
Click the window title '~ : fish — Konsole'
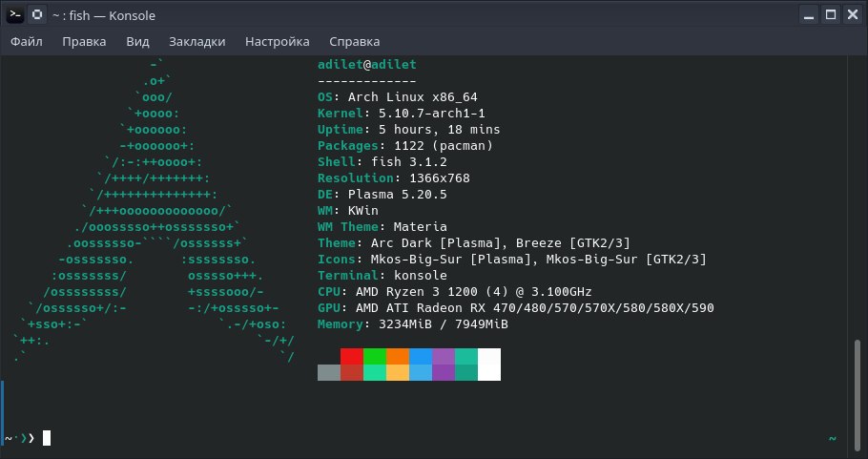click(x=104, y=15)
